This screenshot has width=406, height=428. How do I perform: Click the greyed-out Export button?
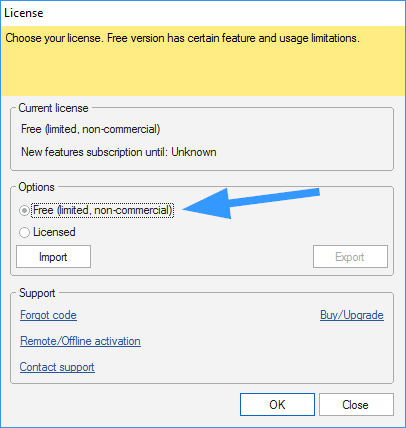click(x=350, y=257)
